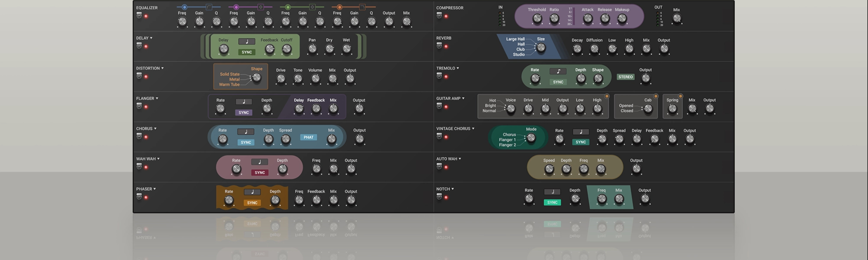Open the Vintage Chorus type dropdown arrow
868x260 pixels.
point(473,129)
